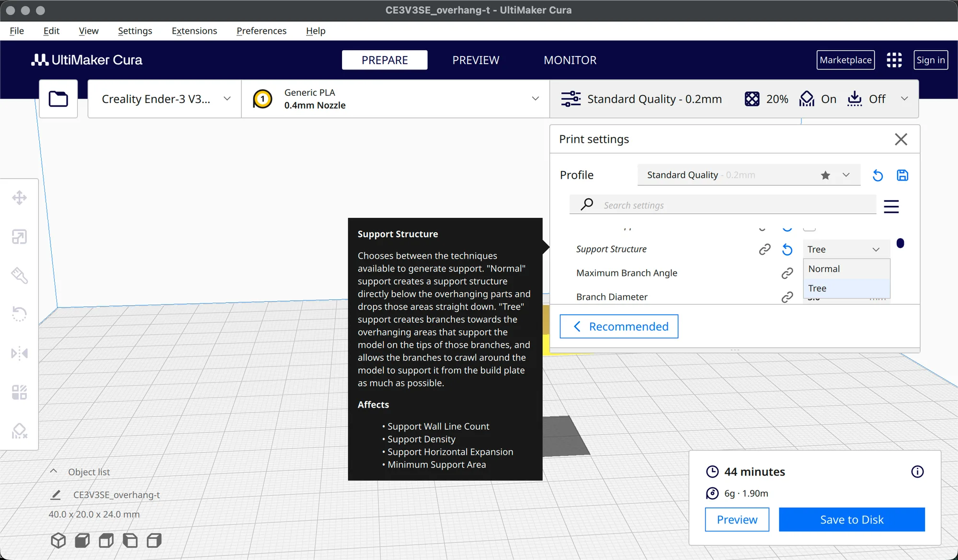The height and width of the screenshot is (560, 958).
Task: Open the Standard Quality profile dropdown
Action: (749, 175)
